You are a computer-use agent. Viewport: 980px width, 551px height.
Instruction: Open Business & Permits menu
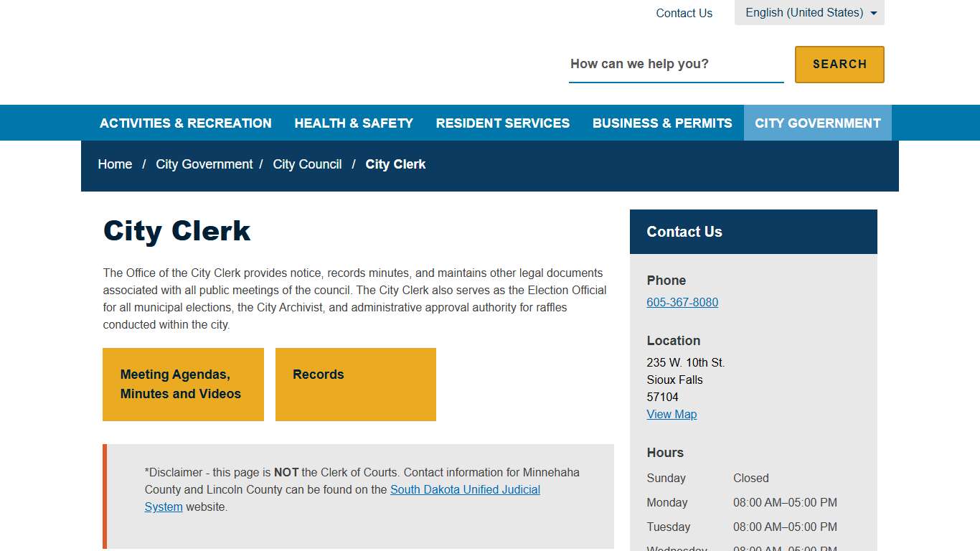[661, 123]
